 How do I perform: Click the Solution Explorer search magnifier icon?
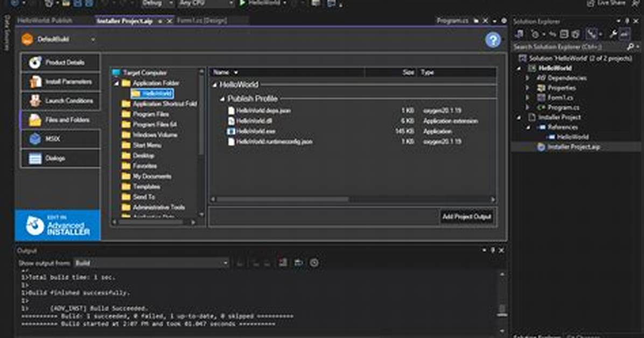pos(631,47)
